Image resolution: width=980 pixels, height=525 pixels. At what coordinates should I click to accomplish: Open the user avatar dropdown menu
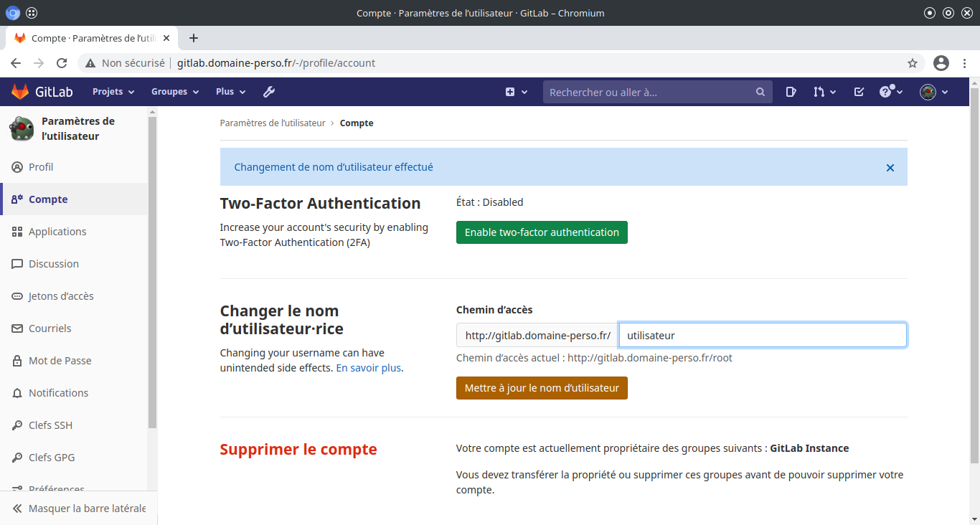[x=934, y=92]
